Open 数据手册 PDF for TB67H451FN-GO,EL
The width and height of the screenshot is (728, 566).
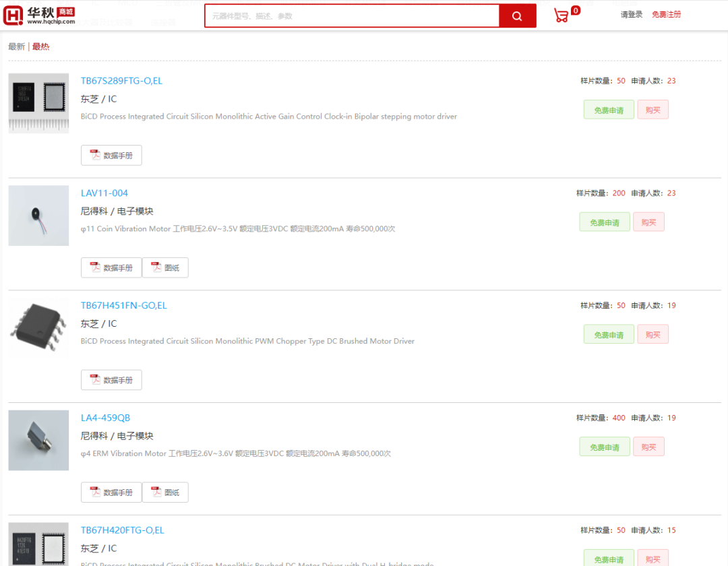point(111,380)
